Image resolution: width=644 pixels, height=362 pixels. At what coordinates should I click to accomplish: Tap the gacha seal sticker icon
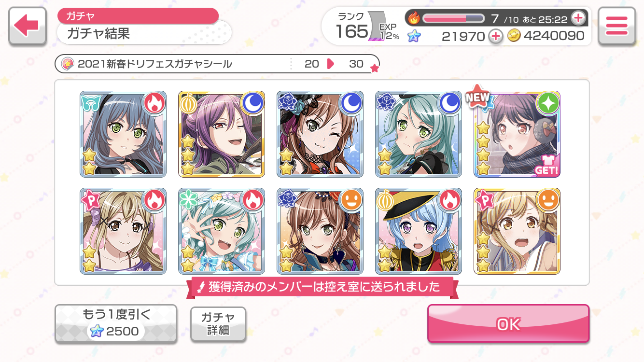[68, 64]
